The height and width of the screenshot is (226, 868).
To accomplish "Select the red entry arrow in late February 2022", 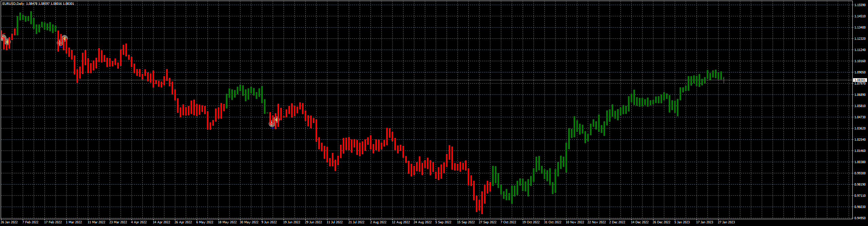I will click(x=60, y=43).
